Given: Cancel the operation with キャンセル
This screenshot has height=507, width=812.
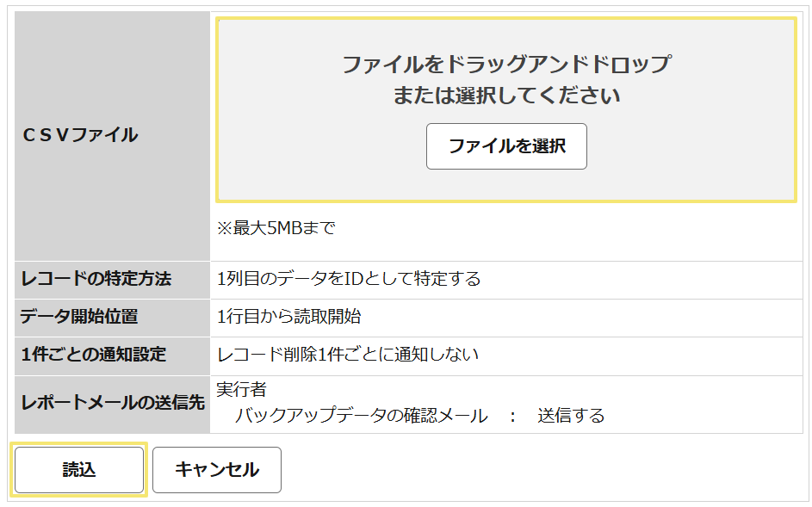Looking at the screenshot, I should (x=217, y=470).
